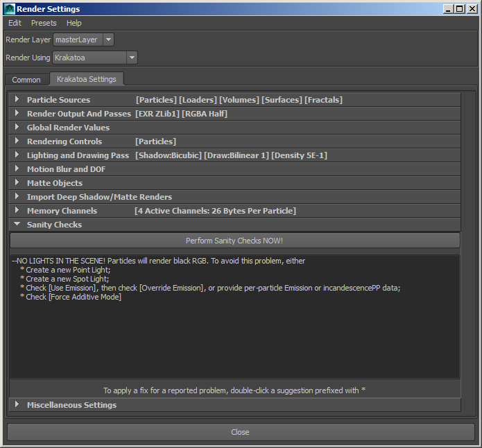
Task: Click the [EXR ZLib1] [RGBA Half] summary text
Action: point(182,114)
